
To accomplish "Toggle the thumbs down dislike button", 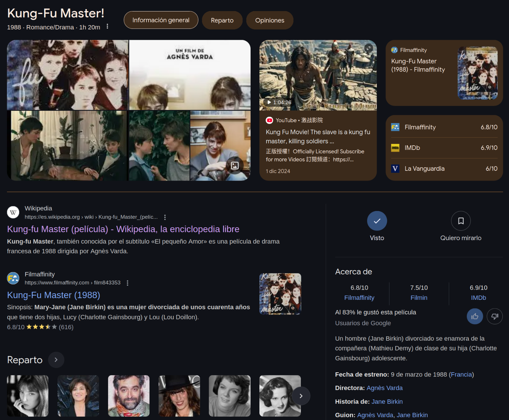I will [495, 316].
